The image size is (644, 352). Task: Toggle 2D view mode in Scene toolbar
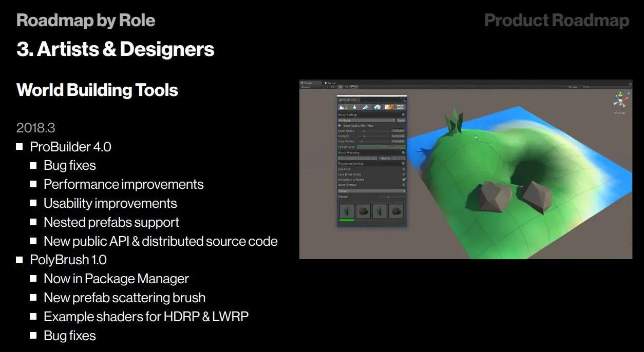point(333,87)
